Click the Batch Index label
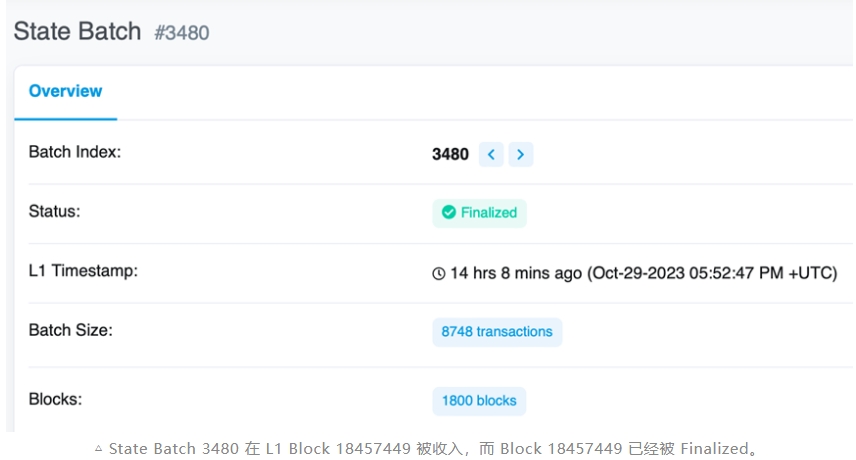Viewport: 856px width, 460px height. (75, 152)
